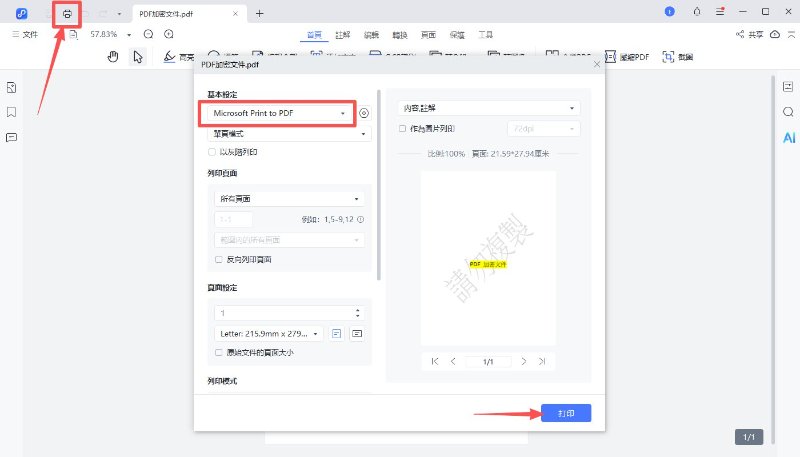The width and height of the screenshot is (800, 457).
Task: Click the custom page range input field
Action: [233, 219]
